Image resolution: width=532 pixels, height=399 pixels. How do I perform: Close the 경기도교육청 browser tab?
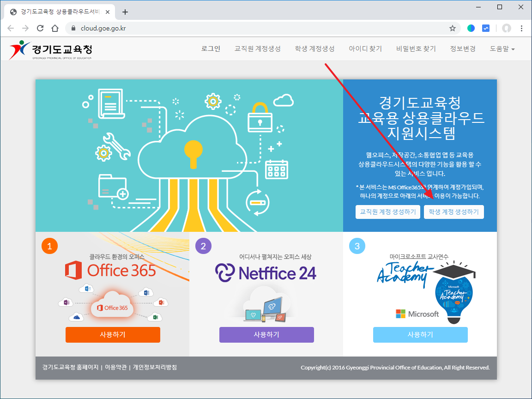[x=108, y=12]
